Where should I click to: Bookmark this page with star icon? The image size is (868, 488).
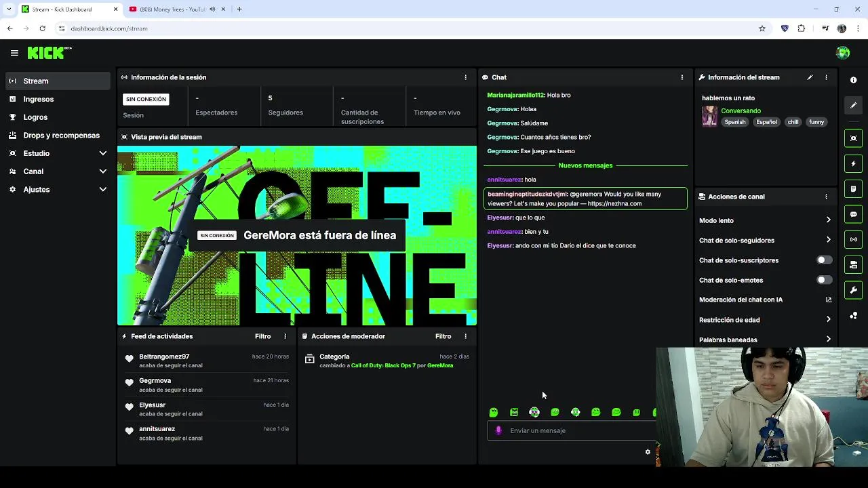762,28
